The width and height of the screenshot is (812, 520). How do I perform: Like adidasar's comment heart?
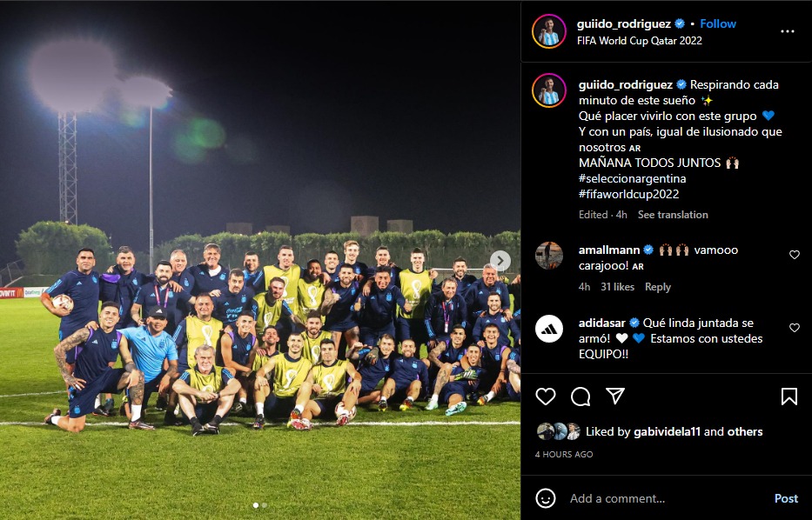pyautogui.click(x=794, y=328)
